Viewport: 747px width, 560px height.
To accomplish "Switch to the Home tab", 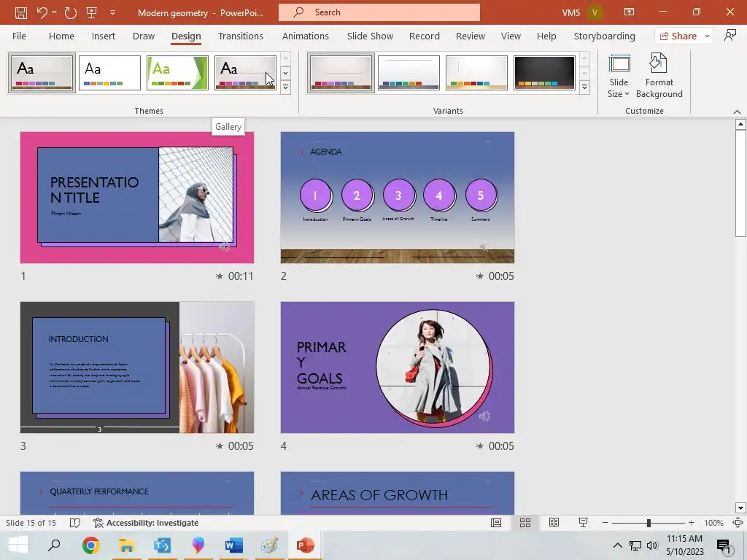I will 61,36.
